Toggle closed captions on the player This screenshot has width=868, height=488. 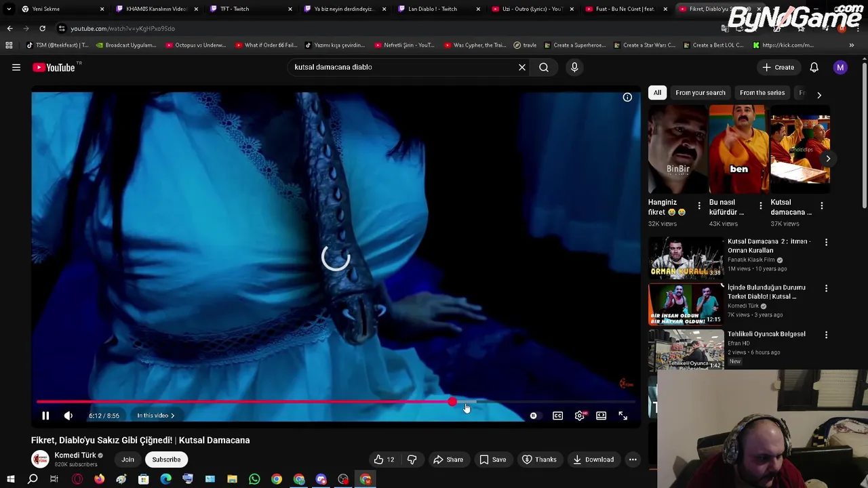pyautogui.click(x=557, y=415)
